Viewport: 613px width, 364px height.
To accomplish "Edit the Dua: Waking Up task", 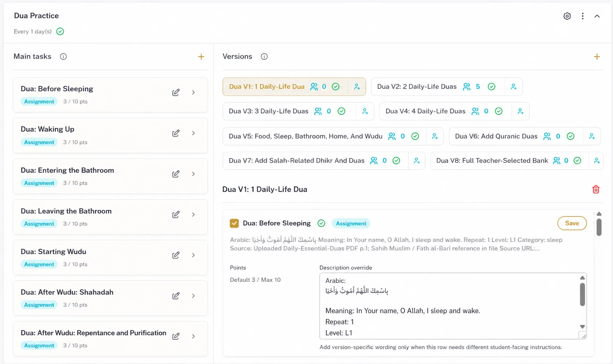I will (x=176, y=133).
